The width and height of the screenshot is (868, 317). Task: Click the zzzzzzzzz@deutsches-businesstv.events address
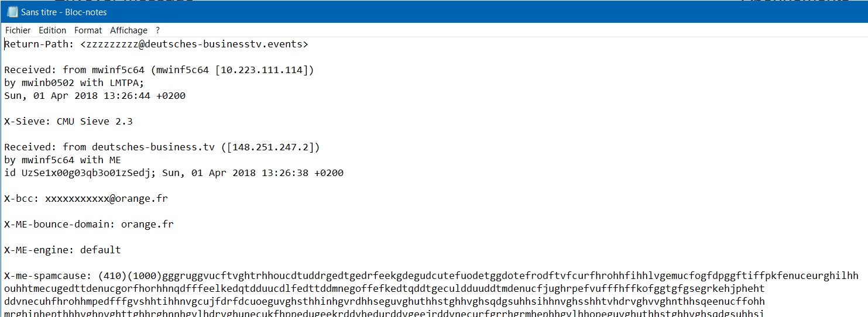coord(194,44)
